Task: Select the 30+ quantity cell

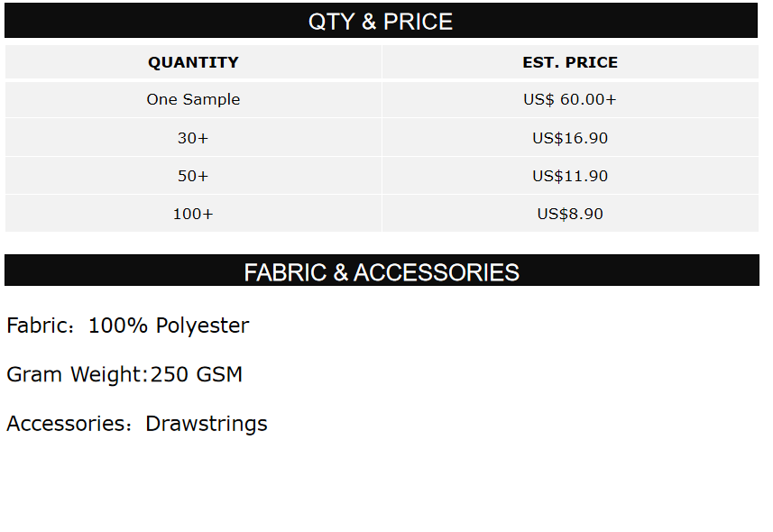Action: (x=193, y=138)
